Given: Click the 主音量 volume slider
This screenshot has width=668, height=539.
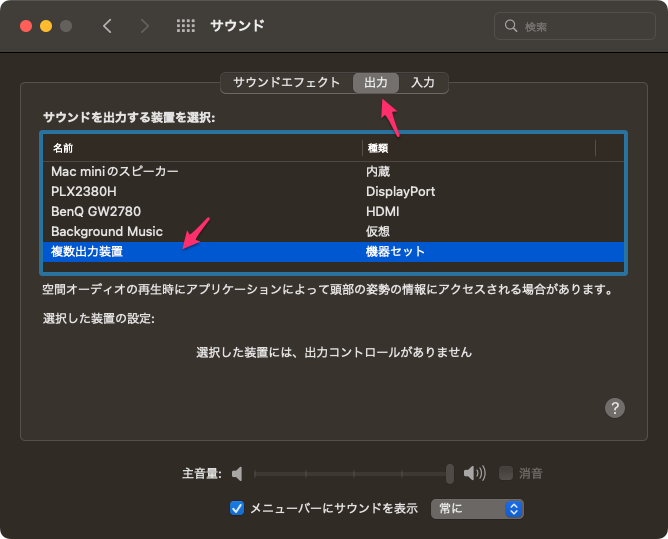Looking at the screenshot, I should pos(350,473).
